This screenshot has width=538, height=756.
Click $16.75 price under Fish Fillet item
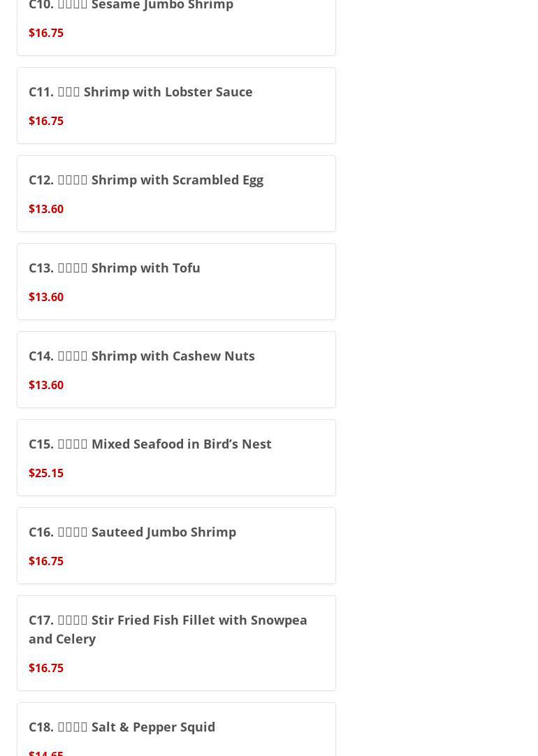point(46,668)
